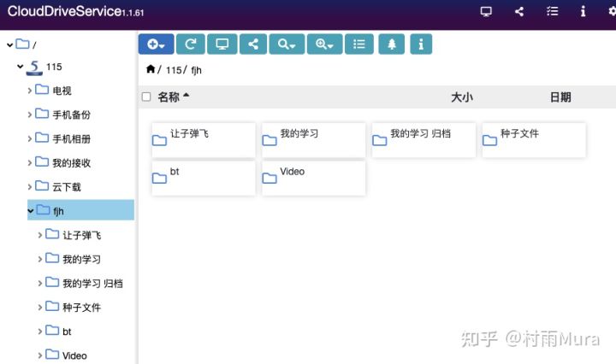Select the 115 drive in the tree

[x=54, y=67]
